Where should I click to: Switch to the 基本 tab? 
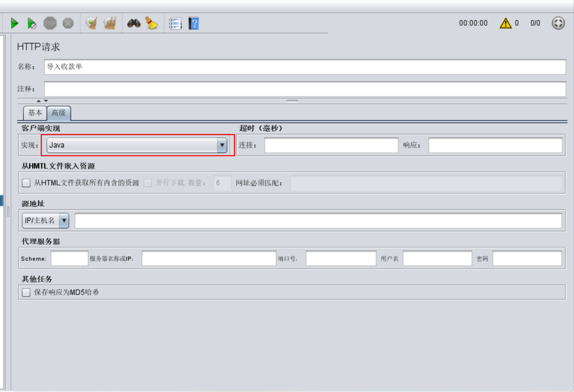coord(35,113)
